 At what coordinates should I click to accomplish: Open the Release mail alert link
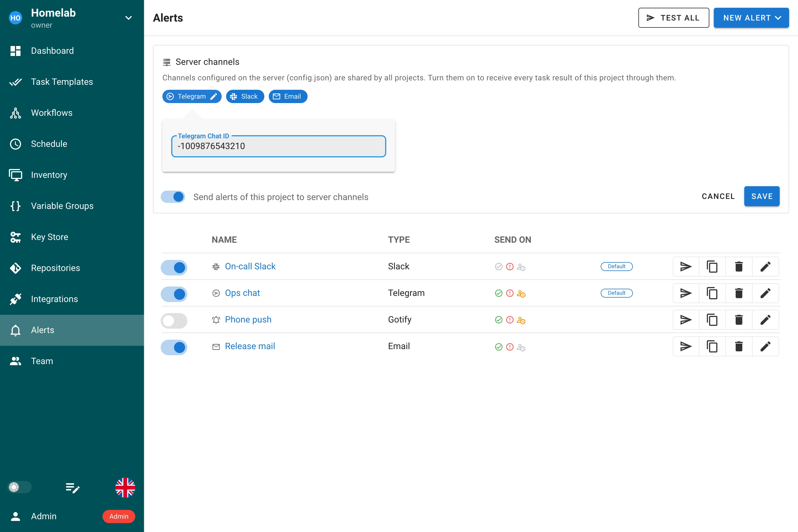point(250,346)
